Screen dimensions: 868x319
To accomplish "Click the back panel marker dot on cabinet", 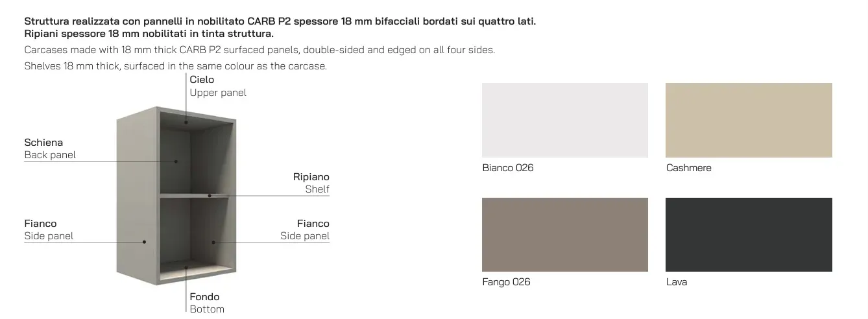I will click(x=176, y=161).
